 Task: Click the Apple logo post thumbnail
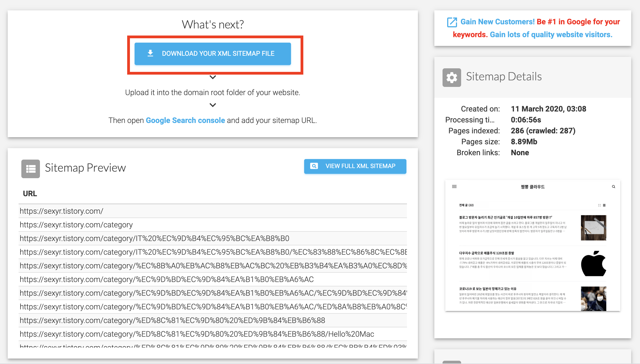593,263
